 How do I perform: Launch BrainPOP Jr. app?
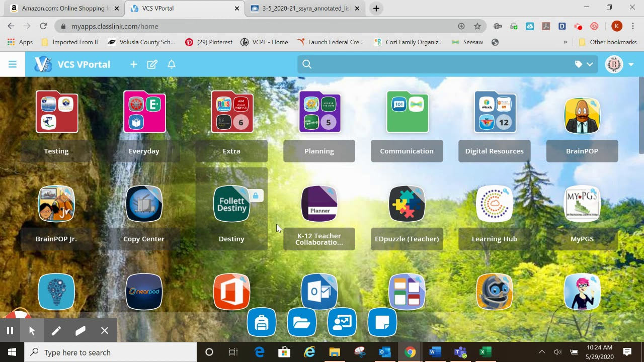tap(56, 204)
